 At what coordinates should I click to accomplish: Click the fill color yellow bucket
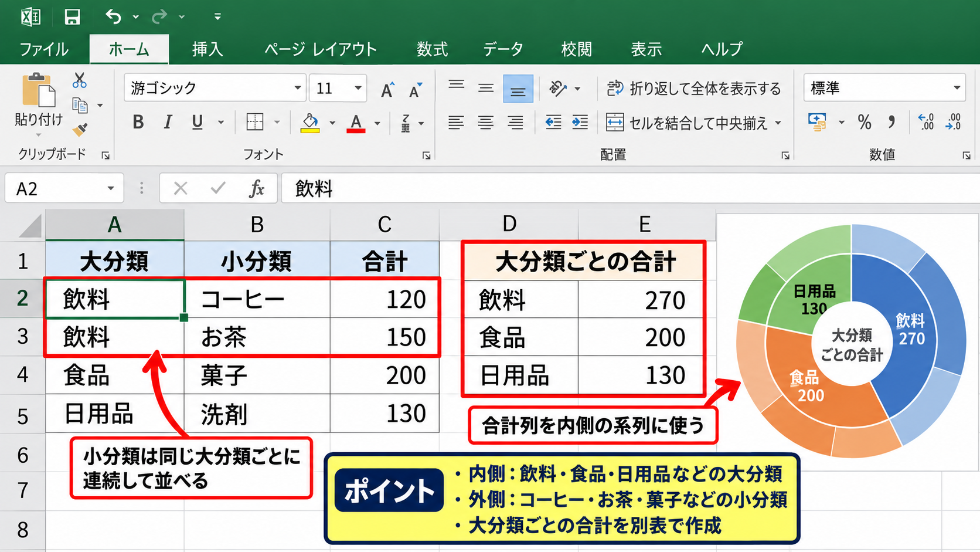click(x=310, y=123)
